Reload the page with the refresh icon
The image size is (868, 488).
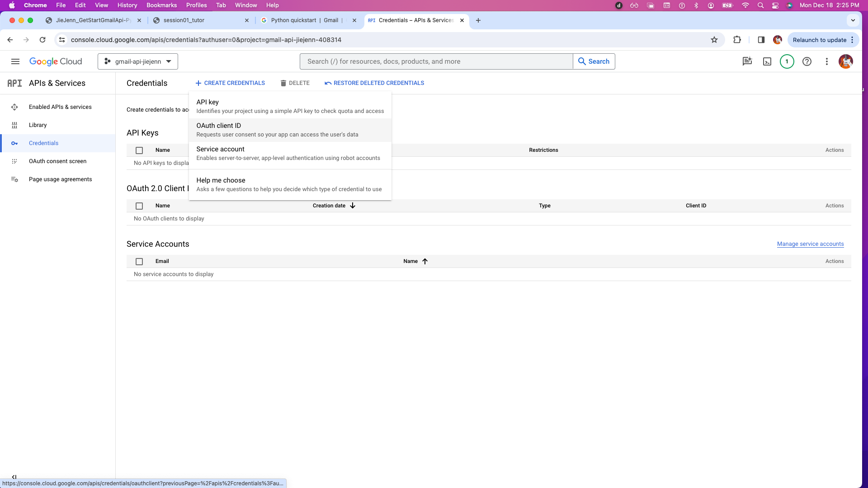pos(42,40)
